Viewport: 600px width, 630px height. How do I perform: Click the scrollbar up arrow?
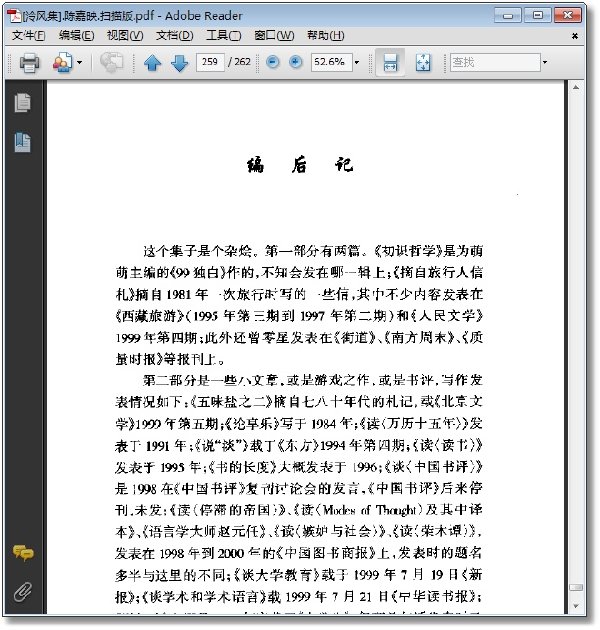[576, 87]
